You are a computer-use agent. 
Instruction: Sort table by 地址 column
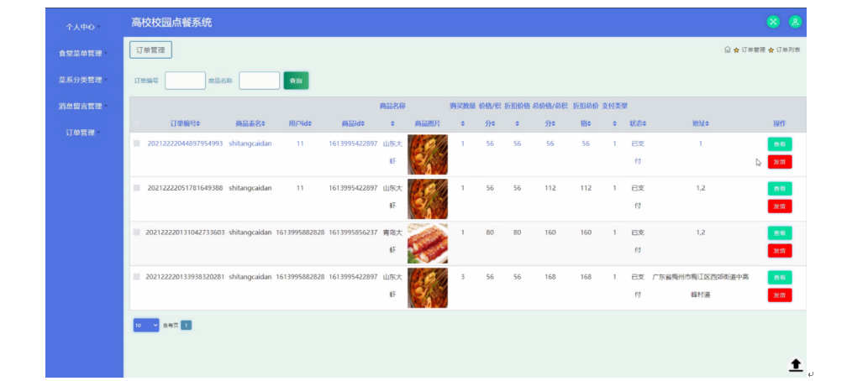click(701, 123)
